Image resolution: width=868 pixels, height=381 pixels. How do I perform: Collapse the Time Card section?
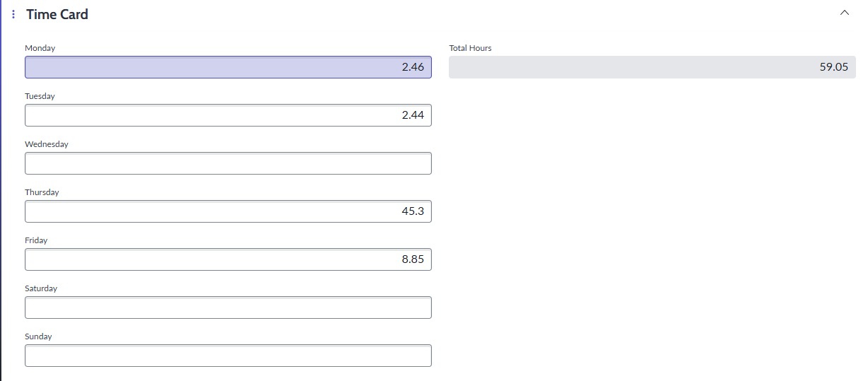pyautogui.click(x=844, y=13)
